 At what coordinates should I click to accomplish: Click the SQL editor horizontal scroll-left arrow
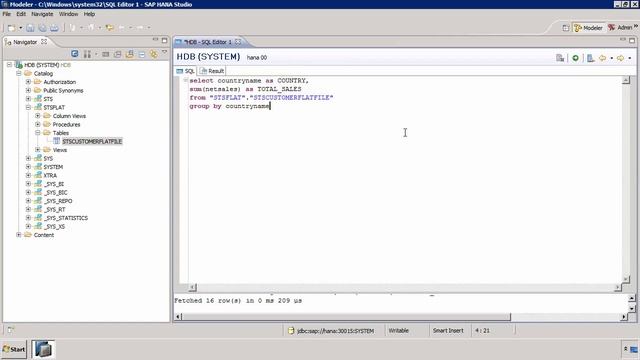point(193,288)
